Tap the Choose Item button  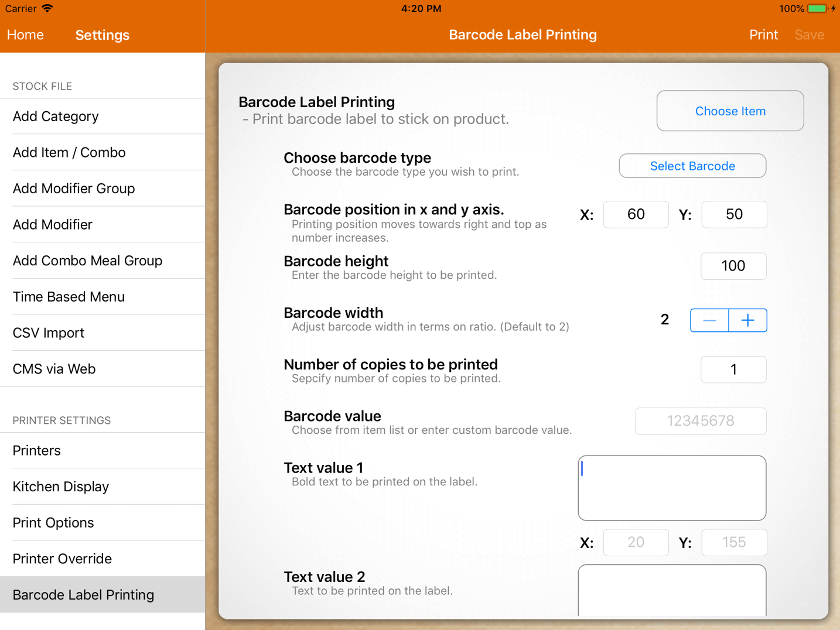point(730,111)
